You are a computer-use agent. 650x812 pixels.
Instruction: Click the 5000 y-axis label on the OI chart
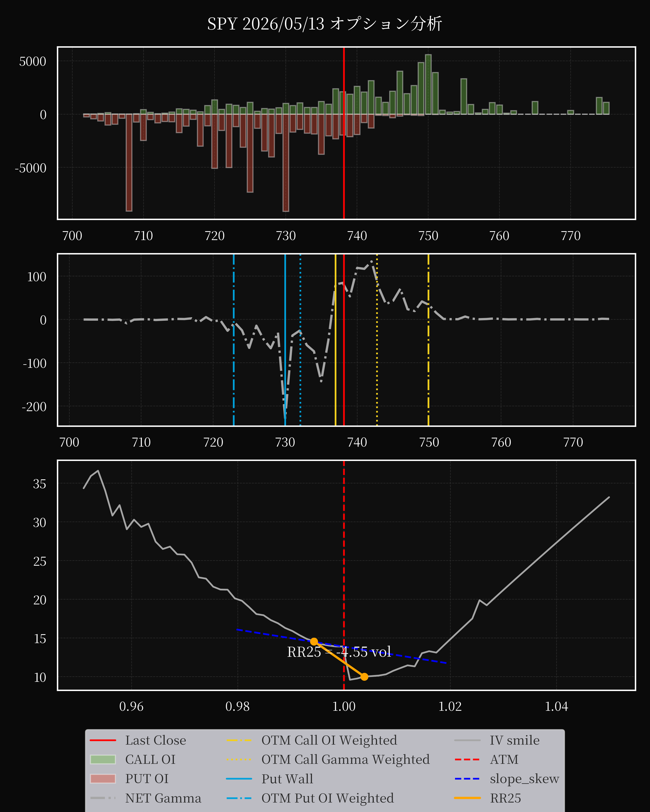32,61
